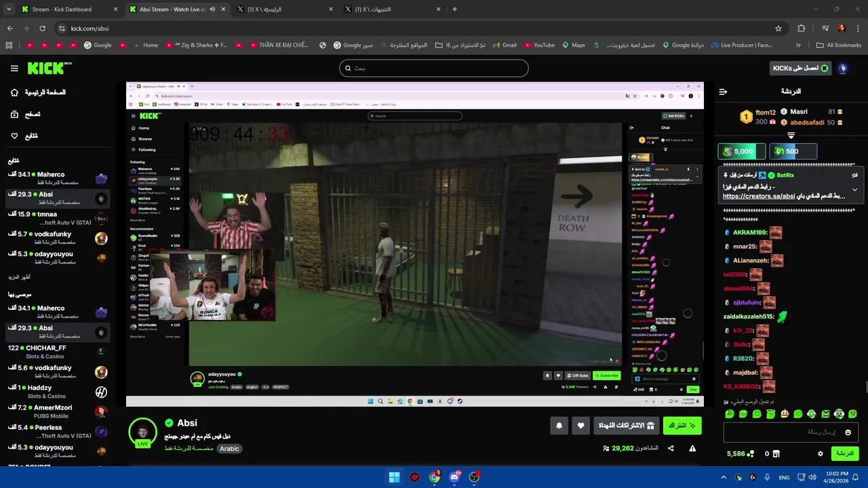The width and height of the screenshot is (868, 488).
Task: Bookmark this page with star icon
Action: click(778, 28)
